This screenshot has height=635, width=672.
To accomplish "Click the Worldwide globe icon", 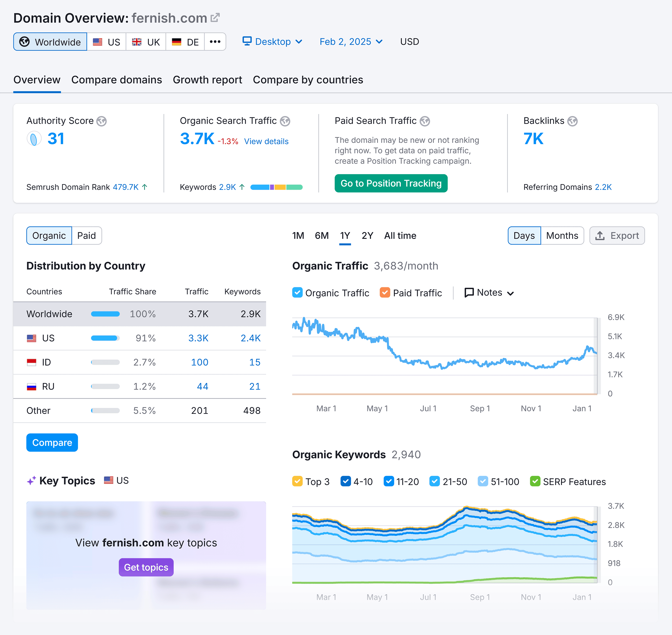I will pyautogui.click(x=24, y=42).
